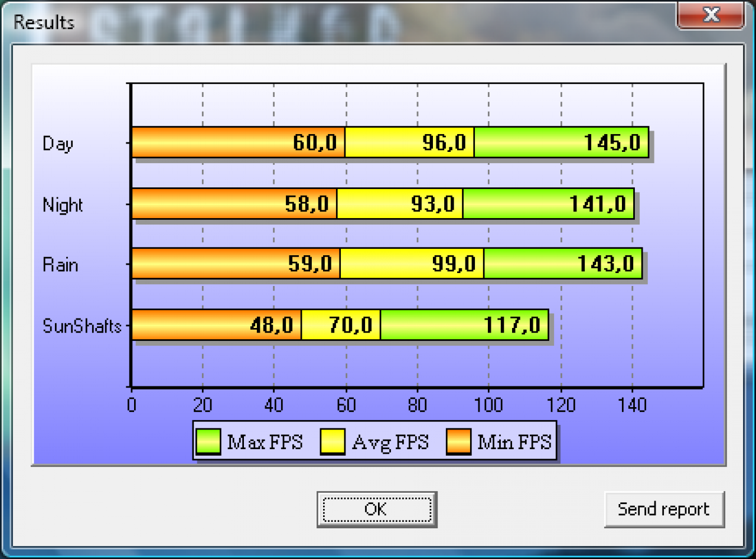Select the Min FPS legend label
The image size is (756, 559).
click(x=514, y=442)
